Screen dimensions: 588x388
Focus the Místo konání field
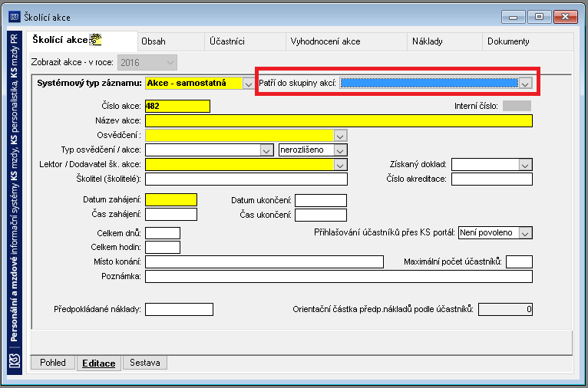click(264, 261)
